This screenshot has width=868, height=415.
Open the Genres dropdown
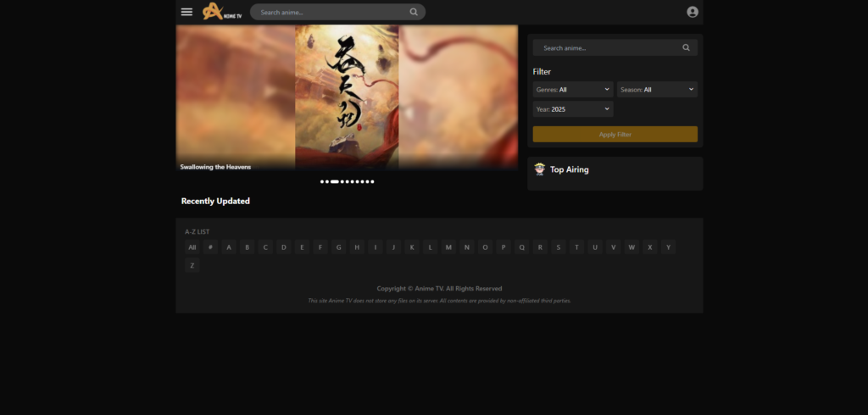(x=573, y=90)
